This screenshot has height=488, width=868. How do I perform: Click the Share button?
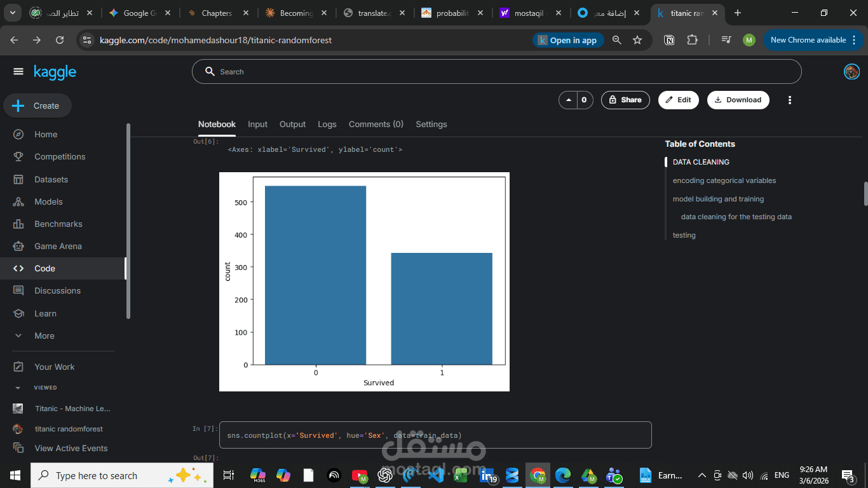point(625,100)
